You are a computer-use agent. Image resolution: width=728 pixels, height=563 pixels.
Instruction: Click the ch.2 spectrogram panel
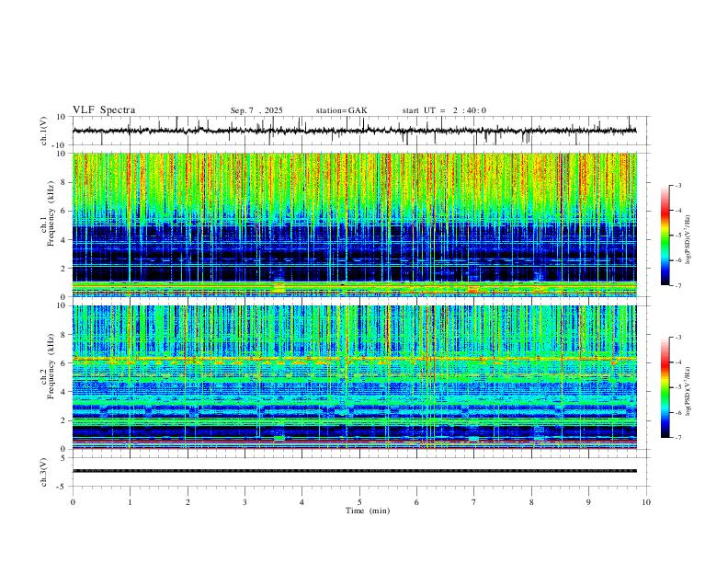[354, 377]
